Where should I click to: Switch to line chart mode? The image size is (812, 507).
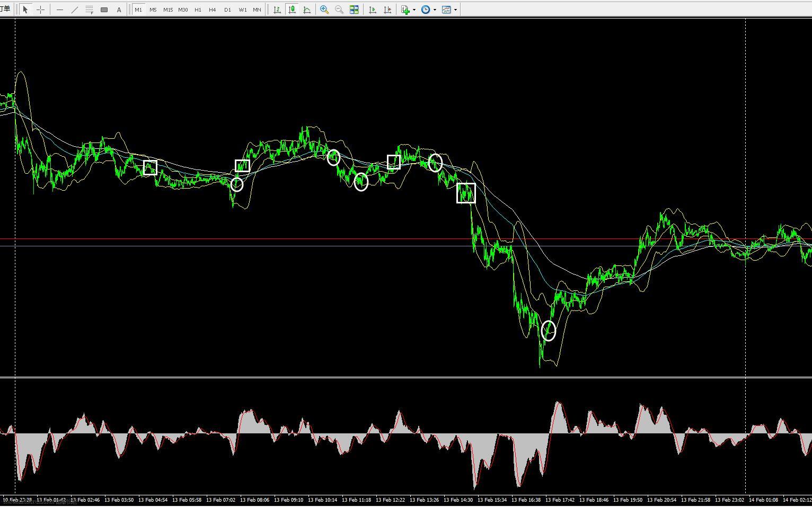pos(306,10)
